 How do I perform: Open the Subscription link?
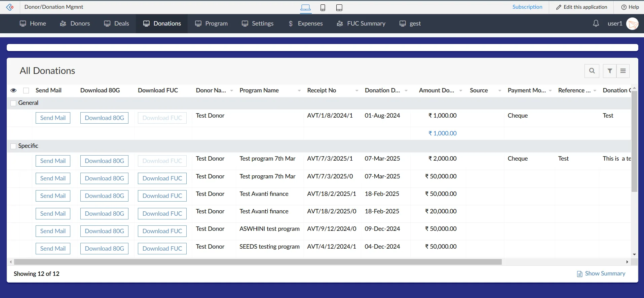(x=527, y=7)
